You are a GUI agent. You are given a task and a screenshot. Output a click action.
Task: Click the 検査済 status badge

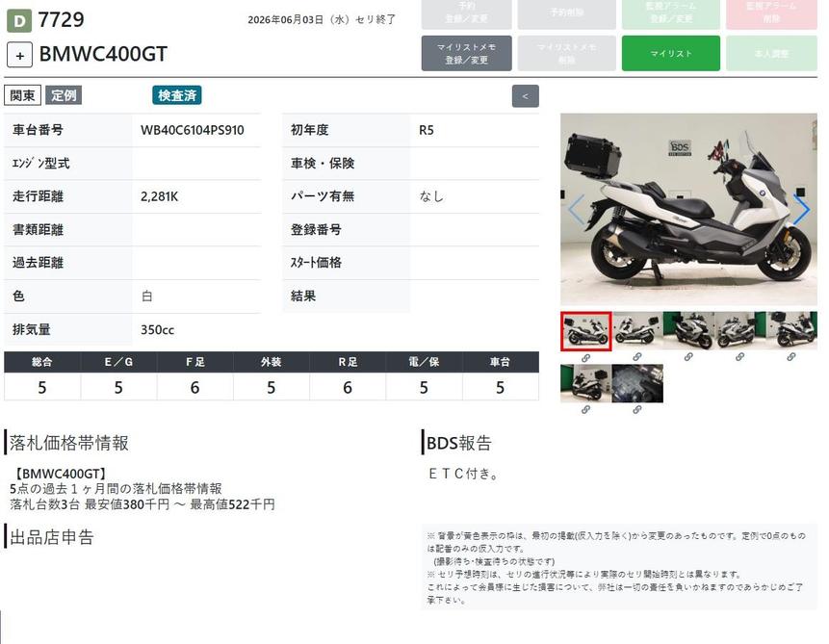(176, 95)
